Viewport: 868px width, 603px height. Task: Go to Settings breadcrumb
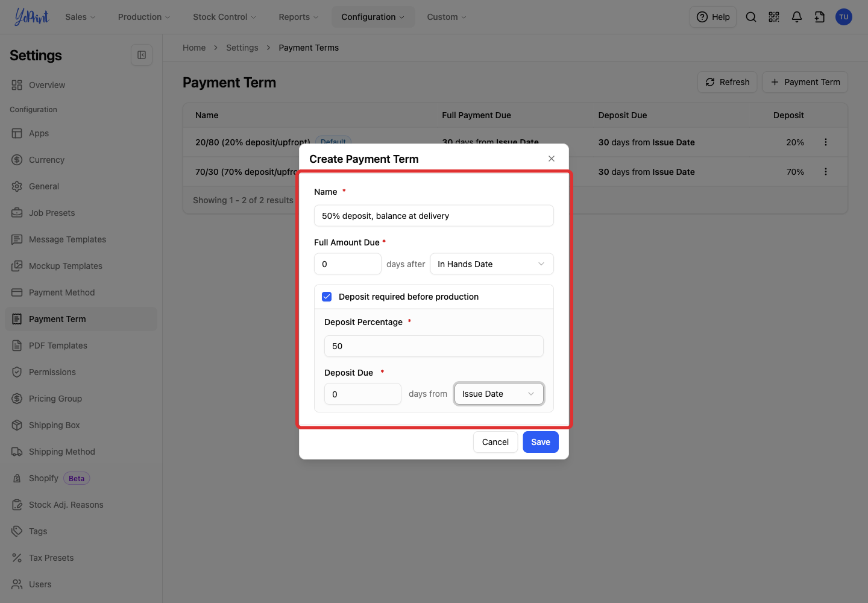[x=242, y=48]
